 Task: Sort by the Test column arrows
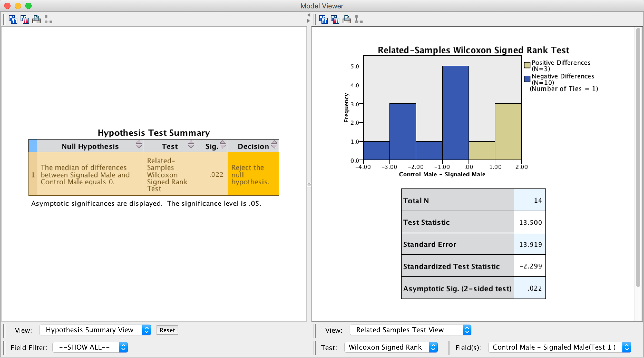tap(191, 145)
